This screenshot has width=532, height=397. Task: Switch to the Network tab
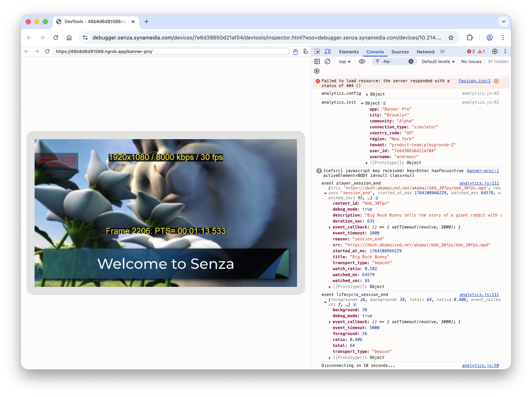tap(425, 52)
